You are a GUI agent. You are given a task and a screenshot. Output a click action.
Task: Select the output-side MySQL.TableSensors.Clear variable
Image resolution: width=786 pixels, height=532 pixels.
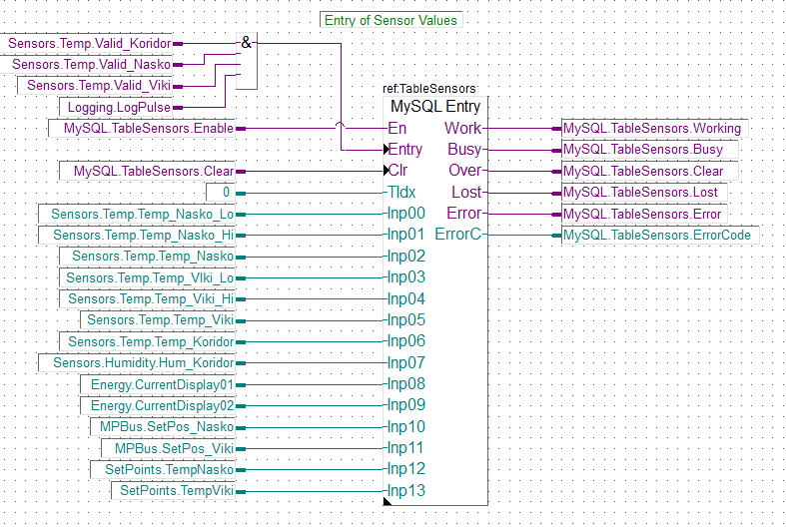point(650,172)
